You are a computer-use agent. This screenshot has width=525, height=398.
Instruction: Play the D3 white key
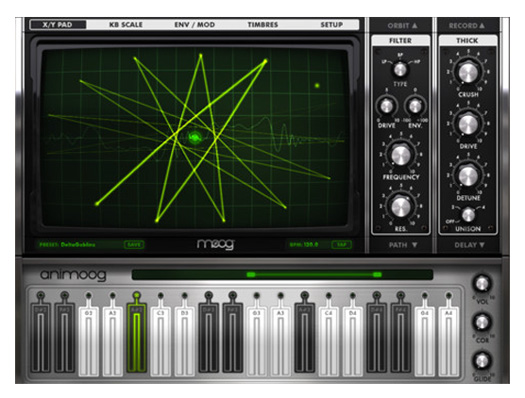coord(184,341)
